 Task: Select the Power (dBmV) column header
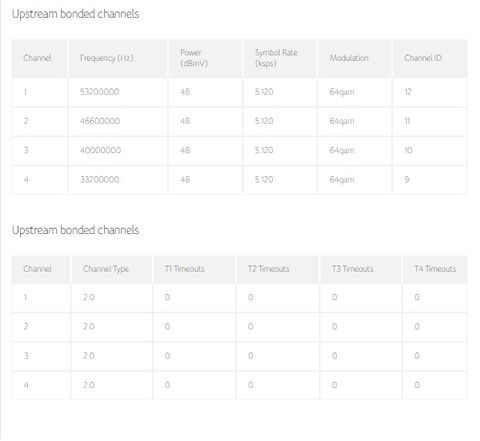(x=194, y=58)
